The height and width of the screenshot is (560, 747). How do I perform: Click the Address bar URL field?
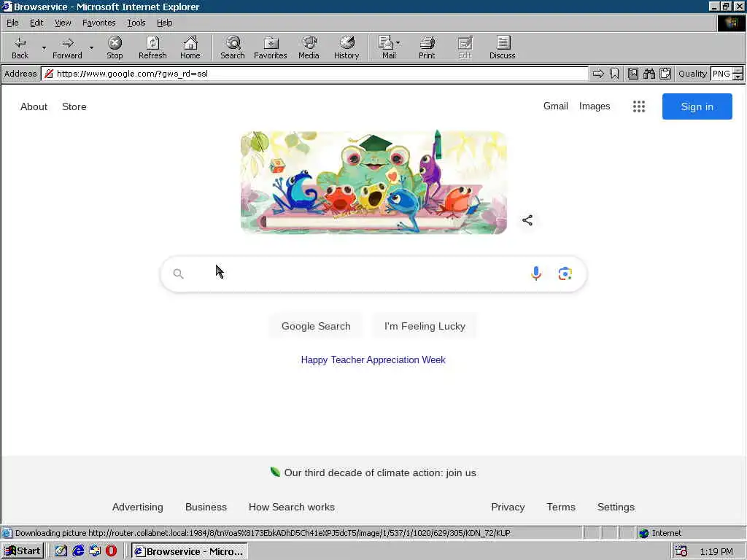tap(314, 74)
